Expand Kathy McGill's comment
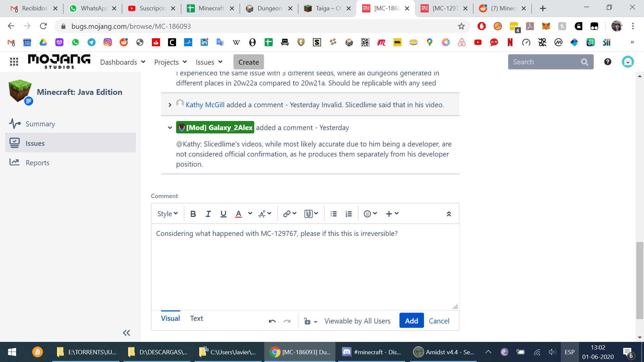 pyautogui.click(x=170, y=105)
